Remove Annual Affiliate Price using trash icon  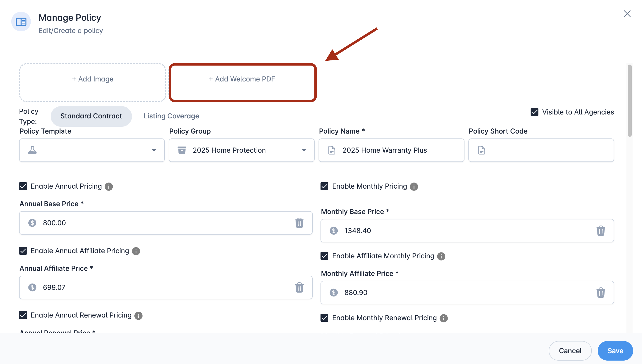click(x=299, y=287)
